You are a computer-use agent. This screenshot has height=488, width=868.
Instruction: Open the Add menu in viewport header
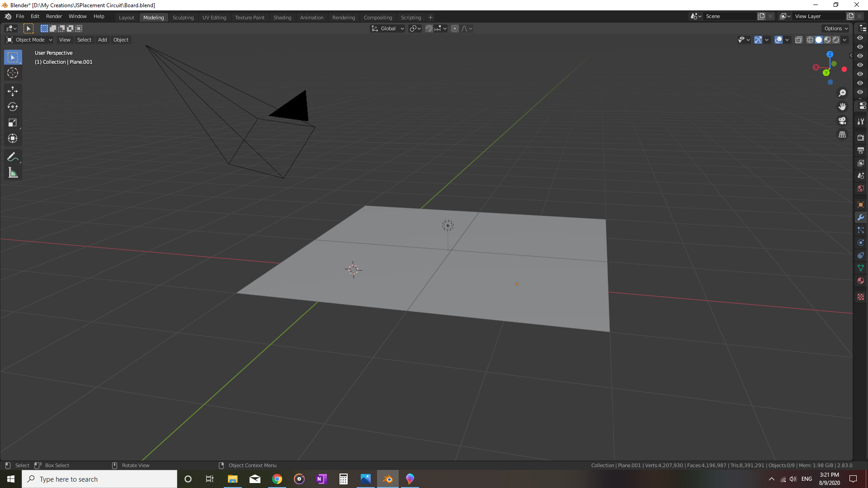[103, 40]
